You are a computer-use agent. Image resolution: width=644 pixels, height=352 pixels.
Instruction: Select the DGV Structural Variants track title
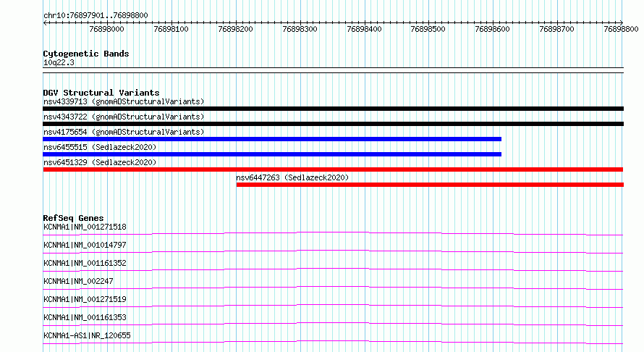[x=101, y=93]
